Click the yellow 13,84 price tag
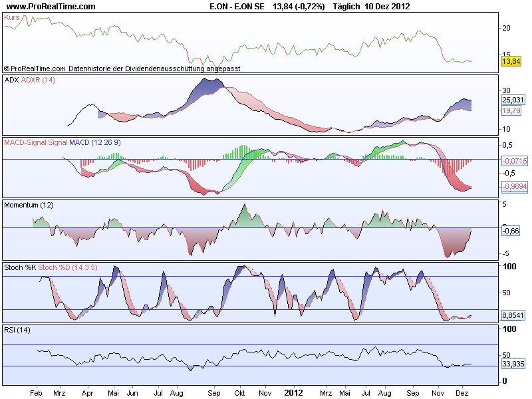This screenshot has height=399, width=532. click(x=511, y=61)
